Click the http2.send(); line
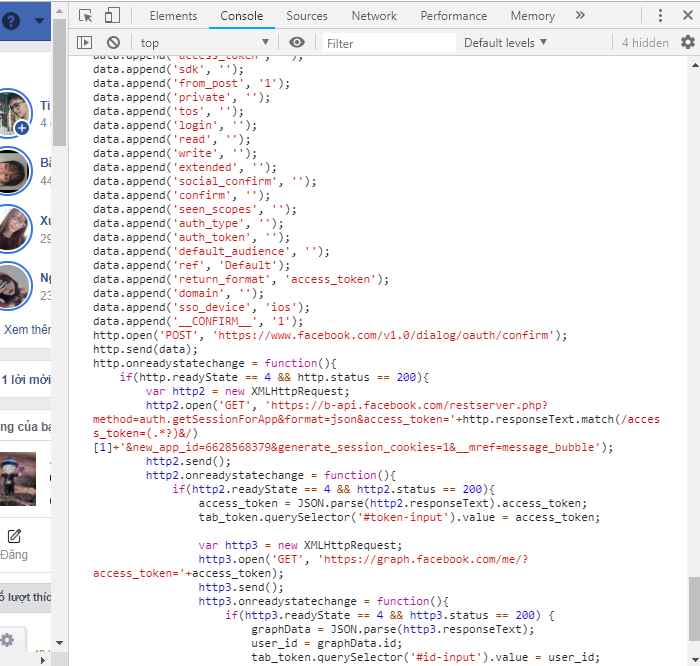The height and width of the screenshot is (666, 700). (188, 461)
